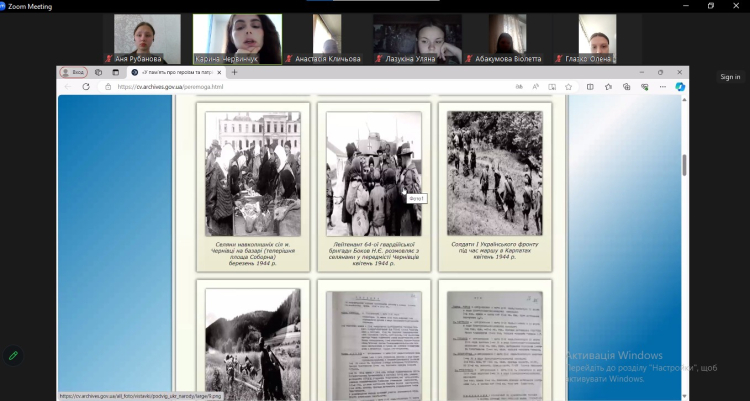Click the Split screen icon in toolbar

coord(590,87)
